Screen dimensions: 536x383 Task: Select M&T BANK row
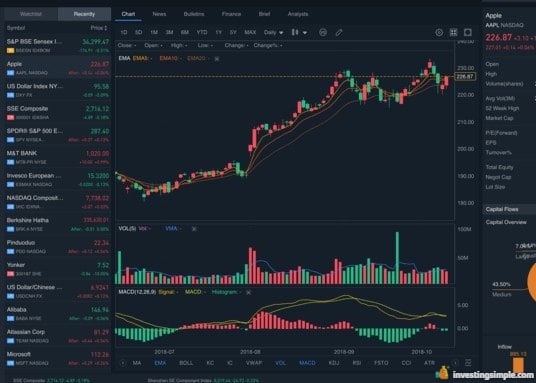(57, 157)
